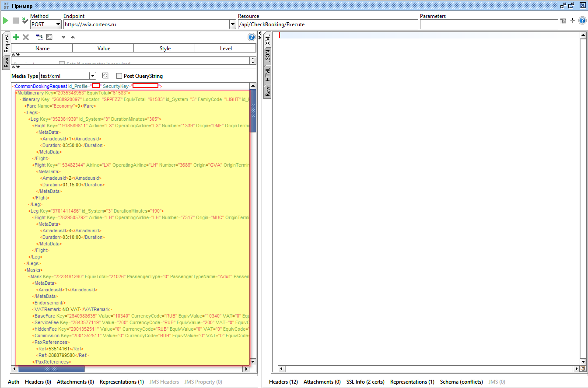Open help for the parameters table
Image resolution: width=588 pixels, height=388 pixels.
[252, 37]
